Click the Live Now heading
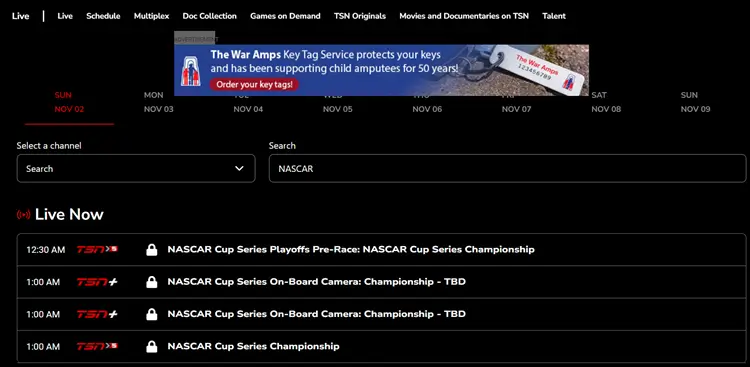The width and height of the screenshot is (750, 367). coord(69,214)
